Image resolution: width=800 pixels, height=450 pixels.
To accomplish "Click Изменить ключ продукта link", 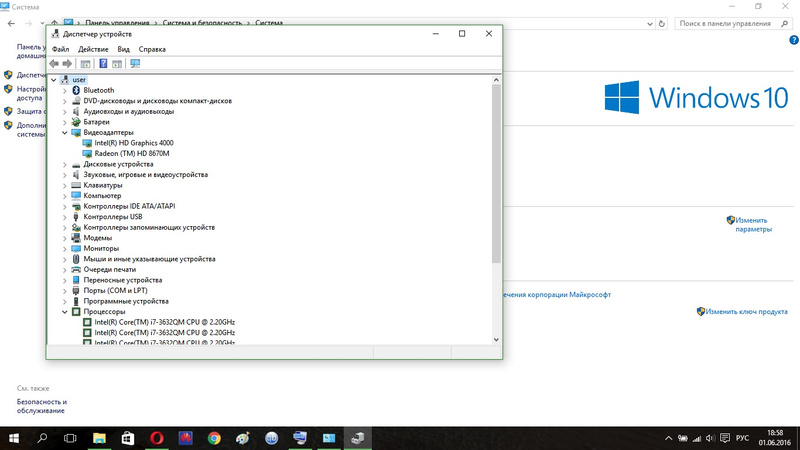I will [x=745, y=311].
